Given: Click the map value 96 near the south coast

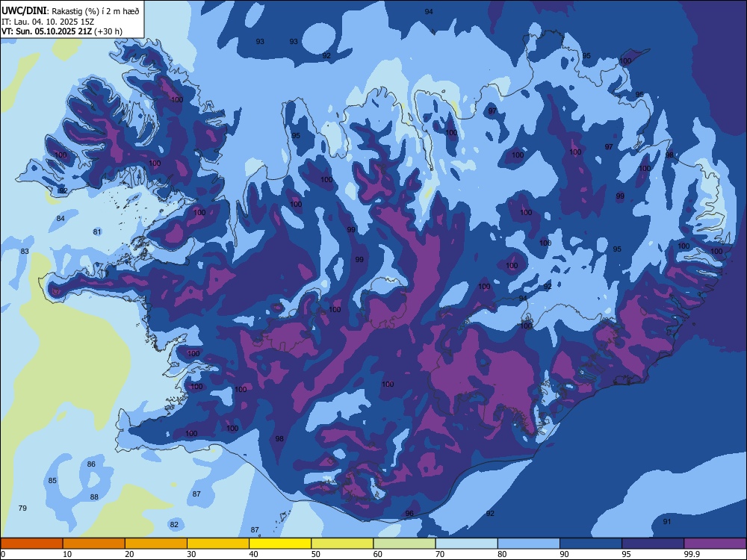Looking at the screenshot, I should (x=409, y=514).
